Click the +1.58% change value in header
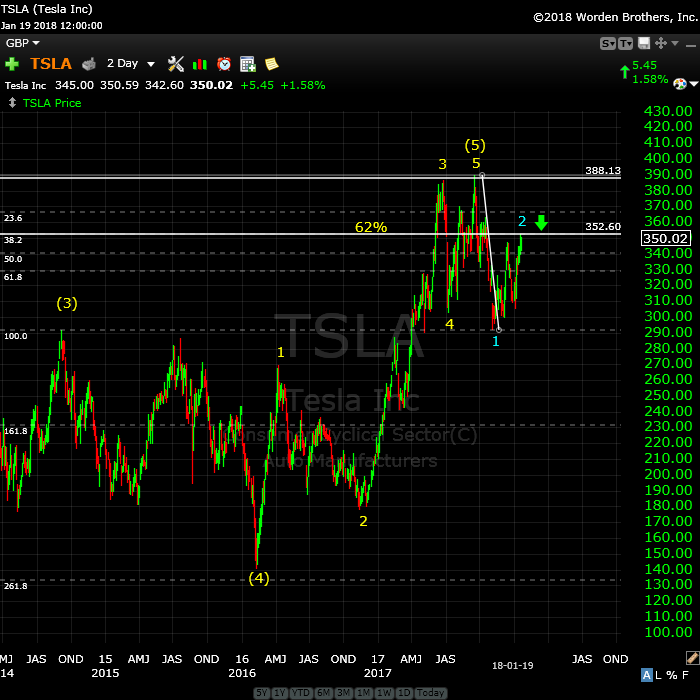 coord(303,85)
